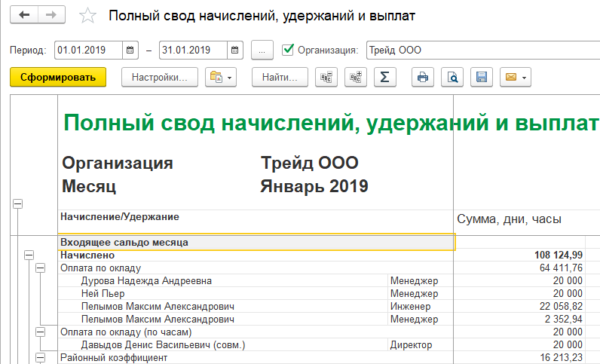This screenshot has height=364, width=600.
Task: Go back with the left arrow button
Action: pos(24,15)
